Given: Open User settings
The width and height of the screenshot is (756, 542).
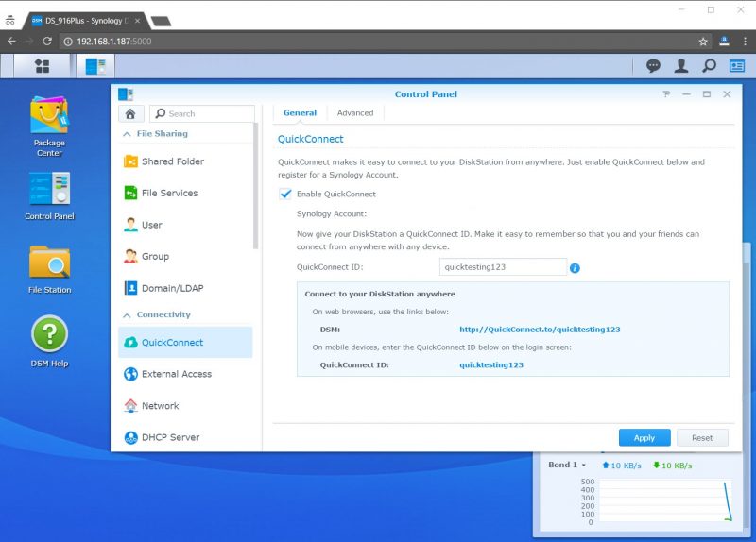Looking at the screenshot, I should click(185, 225).
